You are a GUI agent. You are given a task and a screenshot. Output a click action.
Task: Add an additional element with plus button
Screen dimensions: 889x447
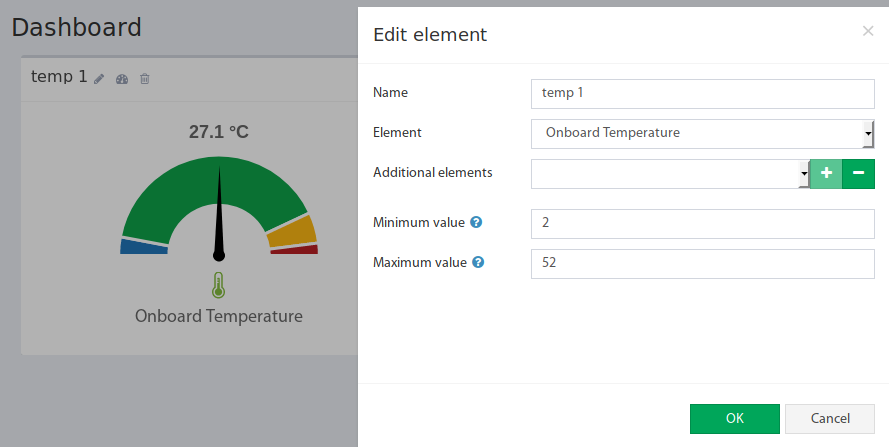pyautogui.click(x=826, y=174)
